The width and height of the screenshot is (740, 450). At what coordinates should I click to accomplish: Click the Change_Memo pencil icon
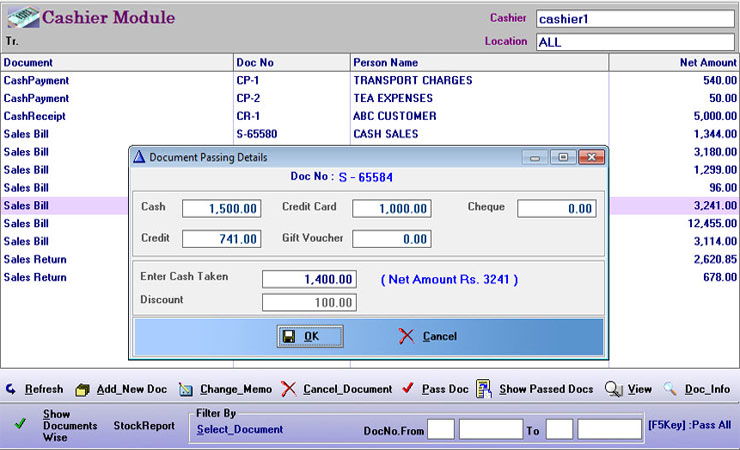click(x=186, y=390)
